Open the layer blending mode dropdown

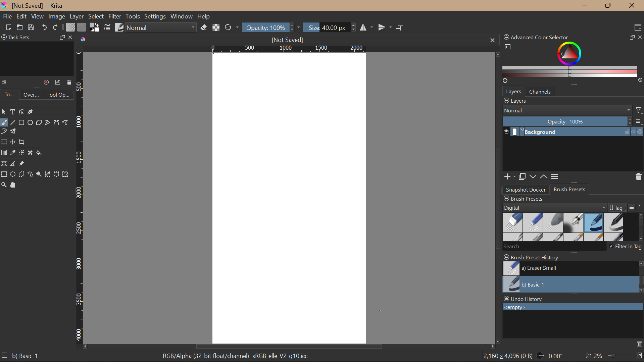tap(567, 111)
